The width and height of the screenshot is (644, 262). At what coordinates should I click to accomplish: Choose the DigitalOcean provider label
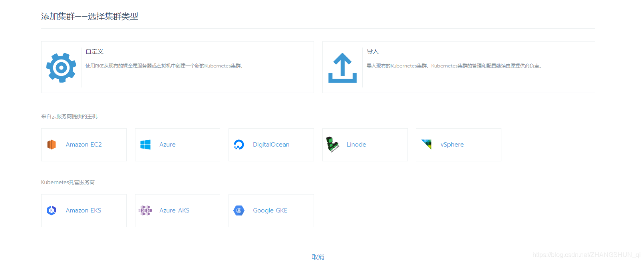(271, 145)
